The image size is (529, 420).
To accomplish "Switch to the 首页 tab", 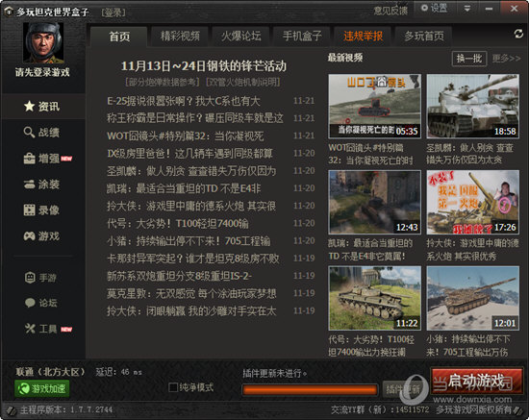I will click(x=119, y=37).
